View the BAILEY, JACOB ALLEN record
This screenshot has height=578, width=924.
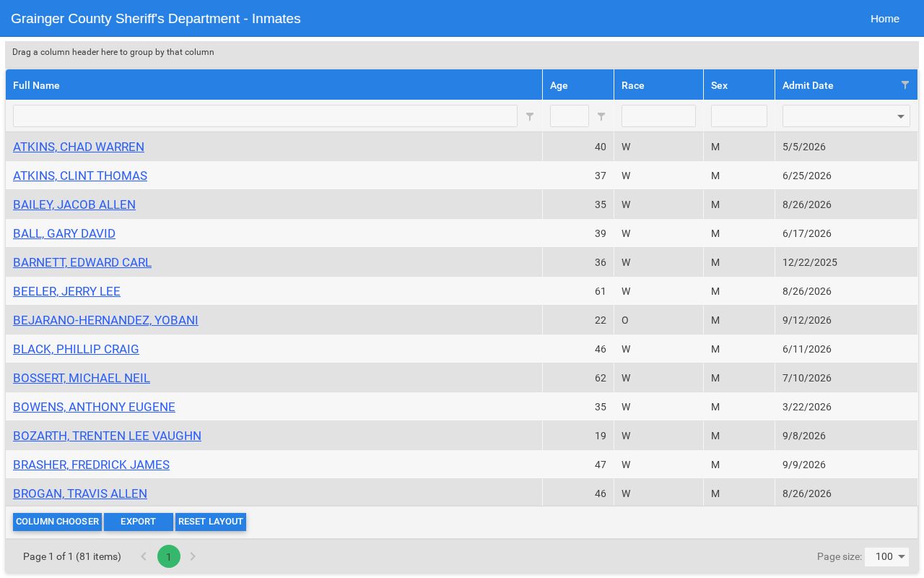[74, 204]
